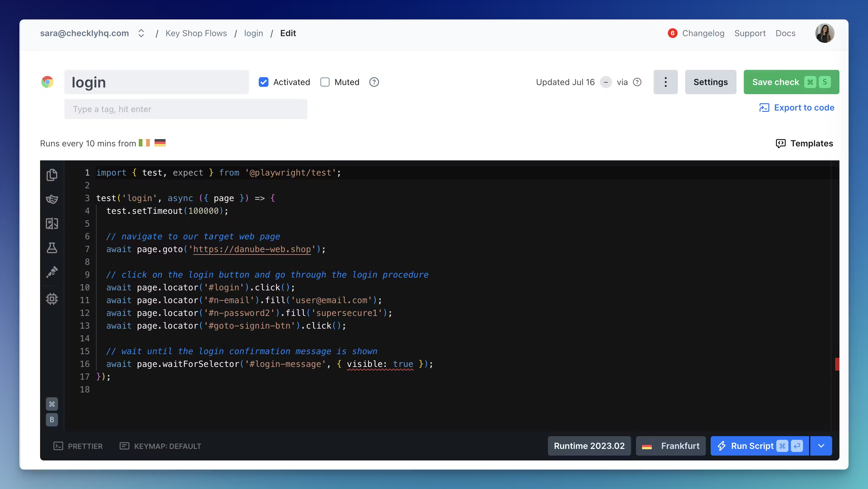868x489 pixels.
Task: Focus the tag input field
Action: [x=186, y=109]
